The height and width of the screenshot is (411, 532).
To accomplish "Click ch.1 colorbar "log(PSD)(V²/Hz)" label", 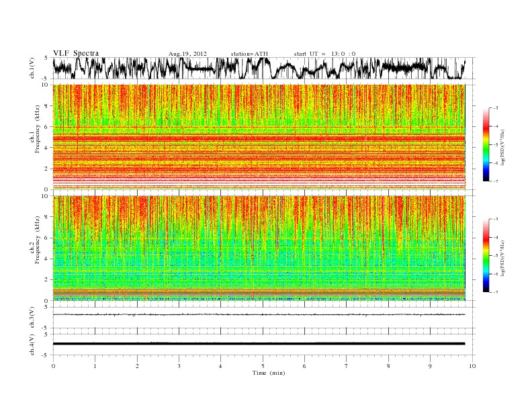I will tap(502, 148).
